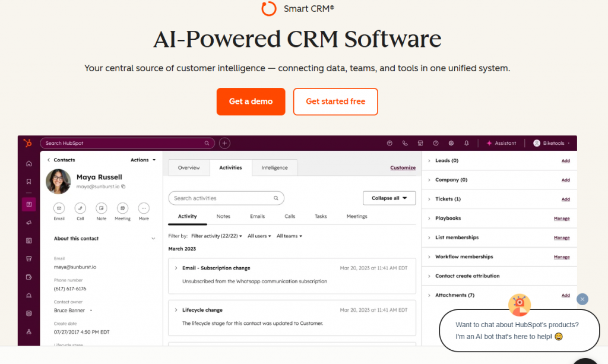The width and height of the screenshot is (608, 364).
Task: Expand the Leads (0) section
Action: click(x=429, y=160)
